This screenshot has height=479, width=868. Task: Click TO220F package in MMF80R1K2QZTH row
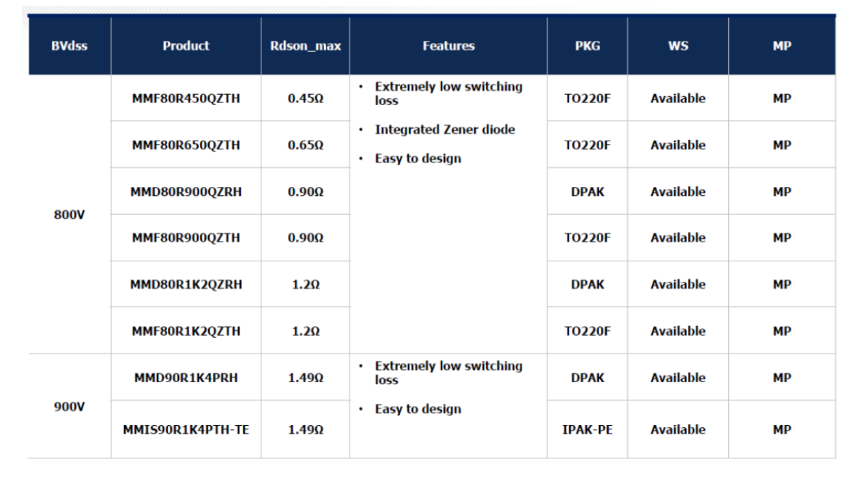(x=587, y=331)
